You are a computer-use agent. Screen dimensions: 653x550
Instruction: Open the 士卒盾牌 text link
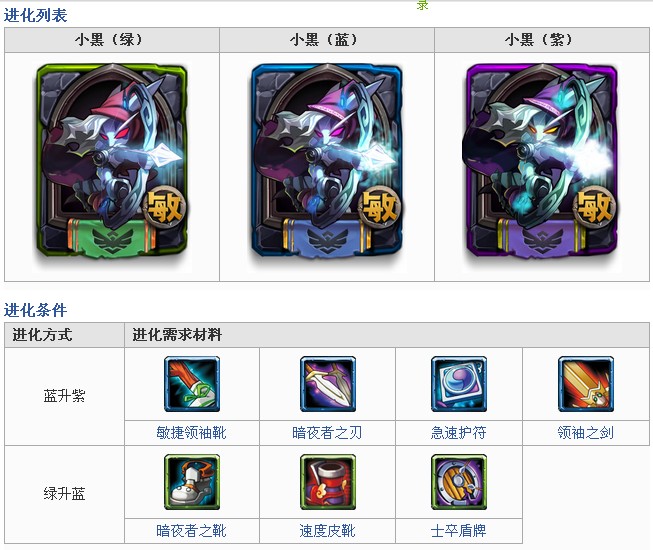459,531
